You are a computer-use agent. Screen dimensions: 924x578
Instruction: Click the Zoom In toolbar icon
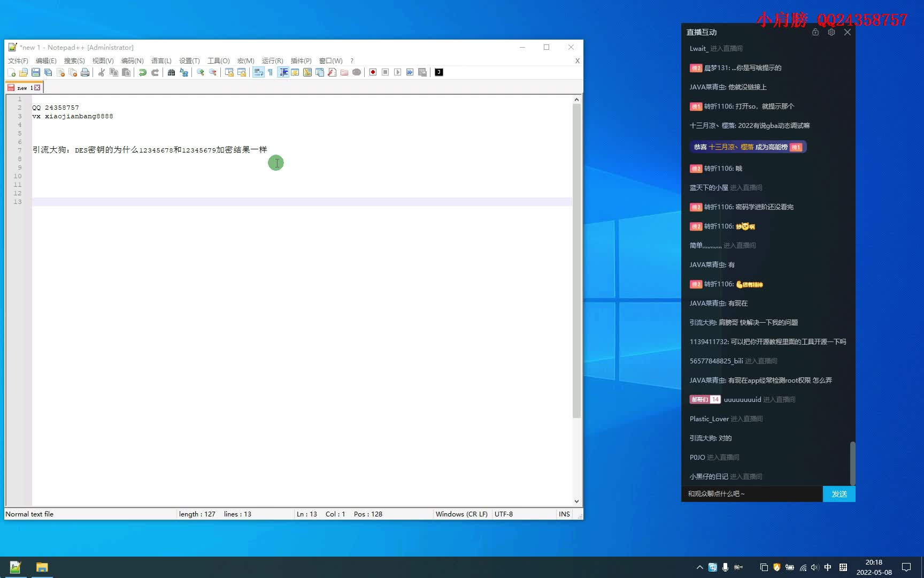[x=200, y=72]
